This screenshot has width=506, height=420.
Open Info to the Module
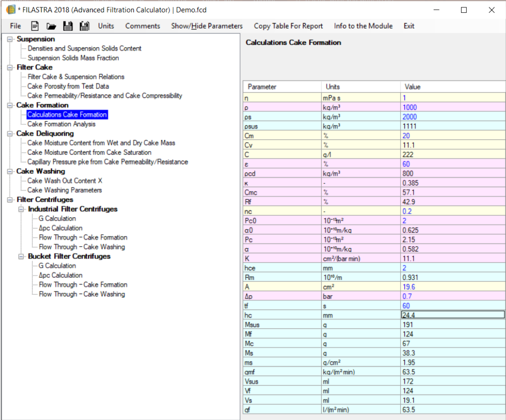(x=363, y=26)
